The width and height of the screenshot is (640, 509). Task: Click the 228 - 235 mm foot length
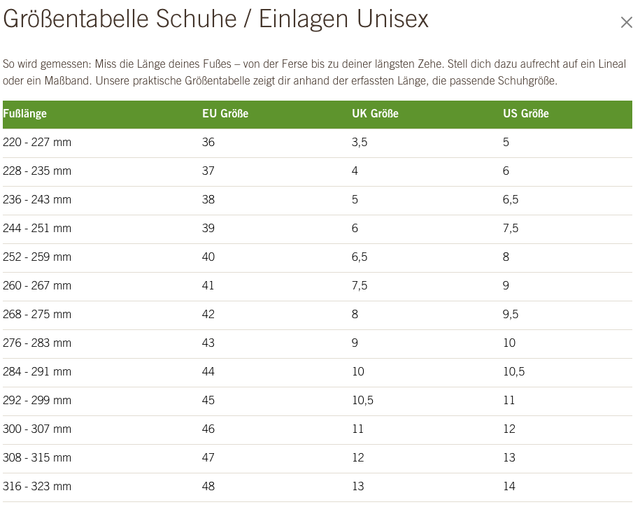pos(37,171)
